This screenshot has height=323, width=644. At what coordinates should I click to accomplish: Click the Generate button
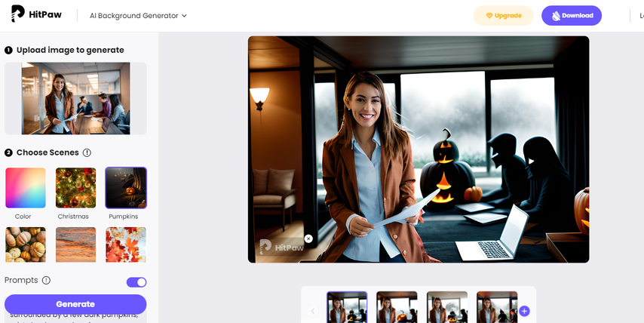click(x=75, y=304)
